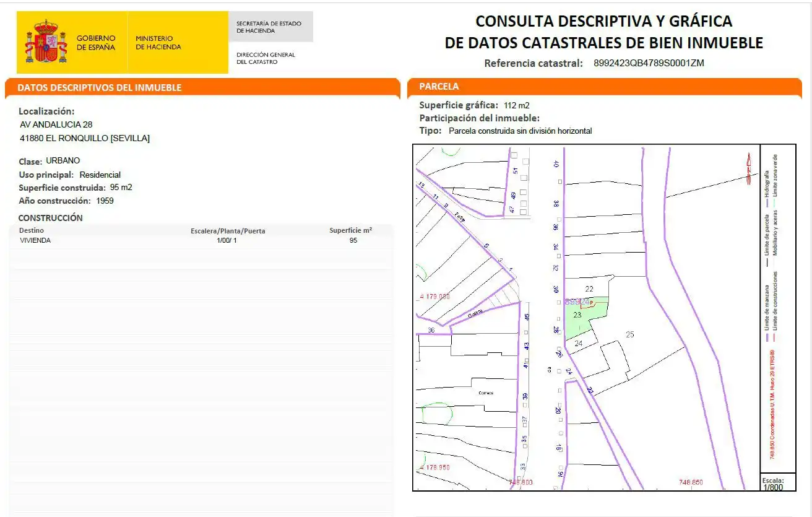Select cadastral reference 8992423QB4789S0001ZM

[x=649, y=63]
